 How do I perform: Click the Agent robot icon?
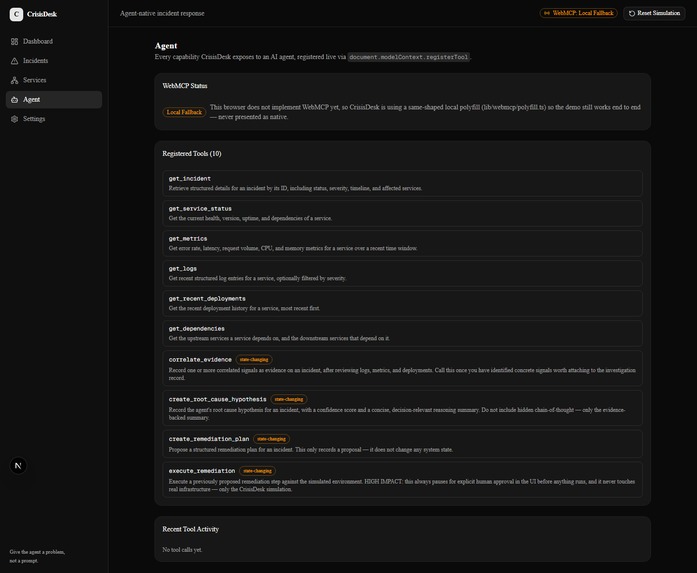tap(15, 100)
